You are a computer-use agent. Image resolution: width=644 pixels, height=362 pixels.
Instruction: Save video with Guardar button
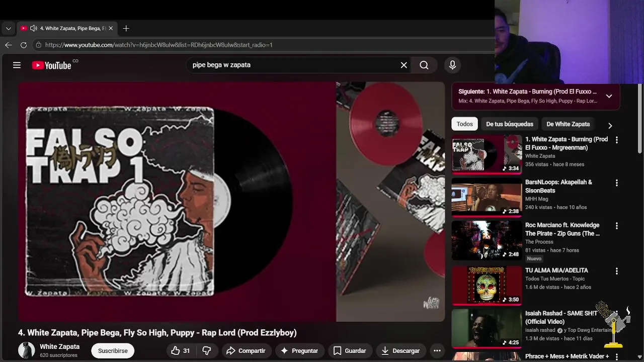coord(350,351)
